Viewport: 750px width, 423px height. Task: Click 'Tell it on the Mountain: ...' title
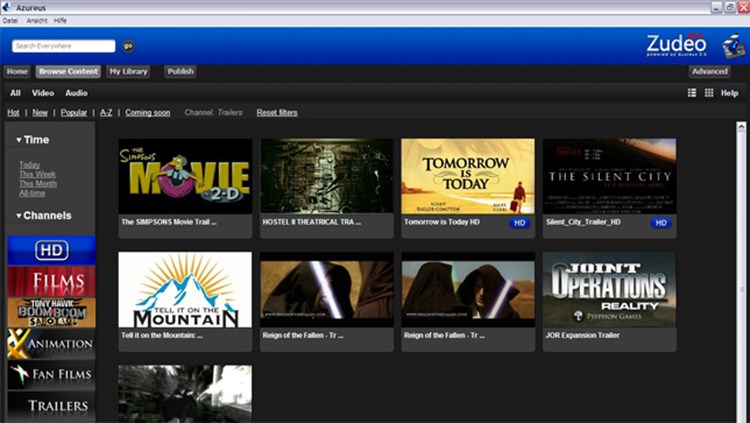coord(162,335)
